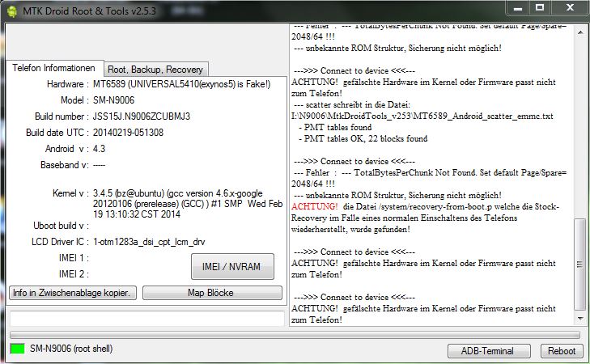Select LCD driver 1-otm1283a_dsi_cpt_lcm_drv
The image size is (590, 364).
[149, 242]
